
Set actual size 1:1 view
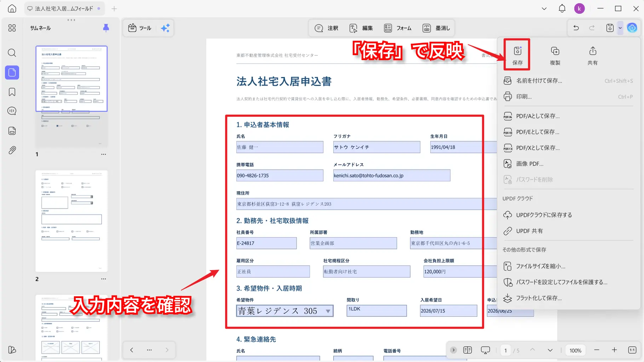pyautogui.click(x=632, y=350)
